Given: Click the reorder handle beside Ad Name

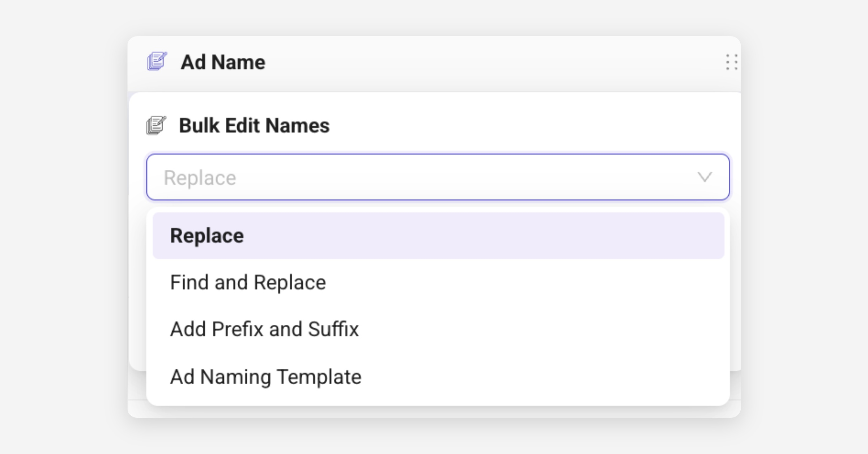Looking at the screenshot, I should point(731,62).
